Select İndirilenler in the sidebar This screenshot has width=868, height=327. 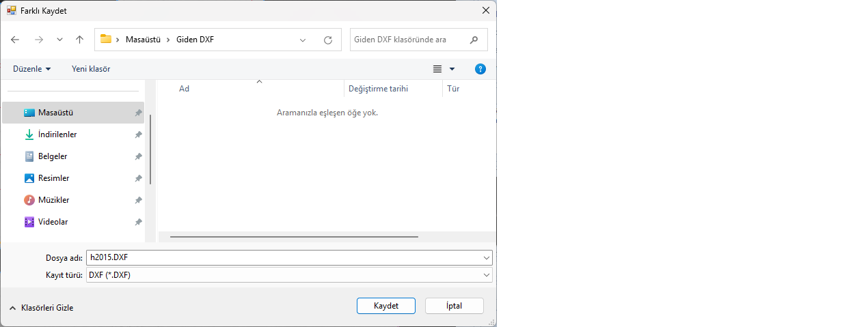[x=57, y=134]
